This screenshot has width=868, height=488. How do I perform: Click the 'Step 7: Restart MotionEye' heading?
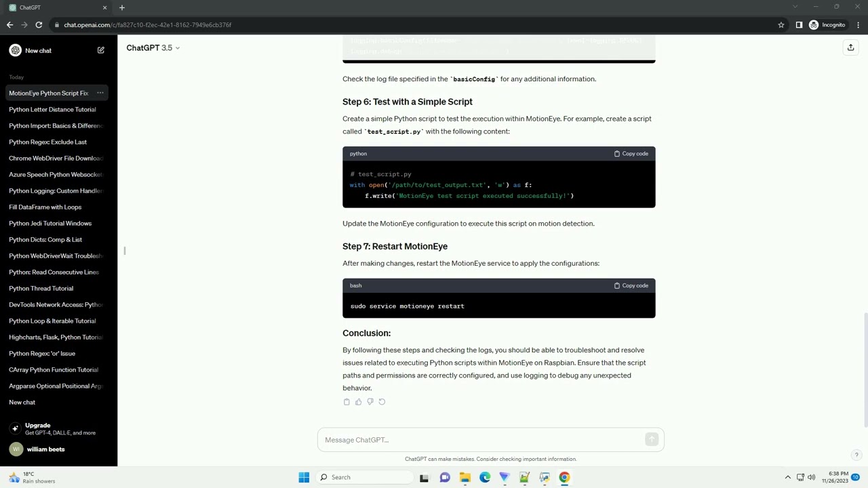coord(395,247)
